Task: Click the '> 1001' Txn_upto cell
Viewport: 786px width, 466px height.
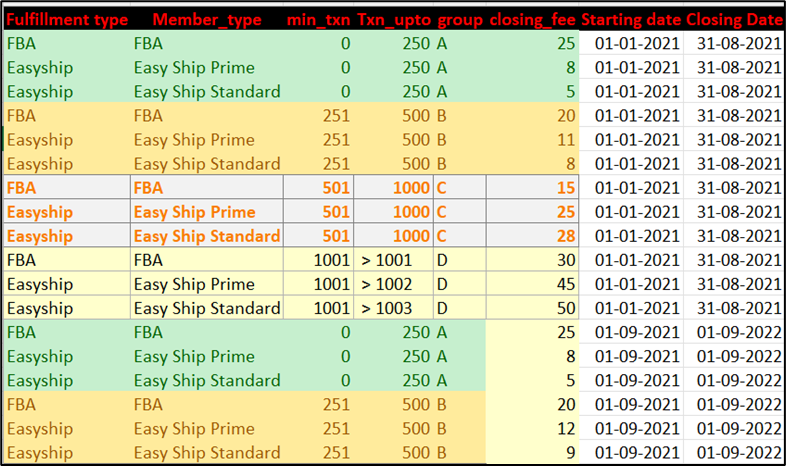Action: tap(394, 260)
